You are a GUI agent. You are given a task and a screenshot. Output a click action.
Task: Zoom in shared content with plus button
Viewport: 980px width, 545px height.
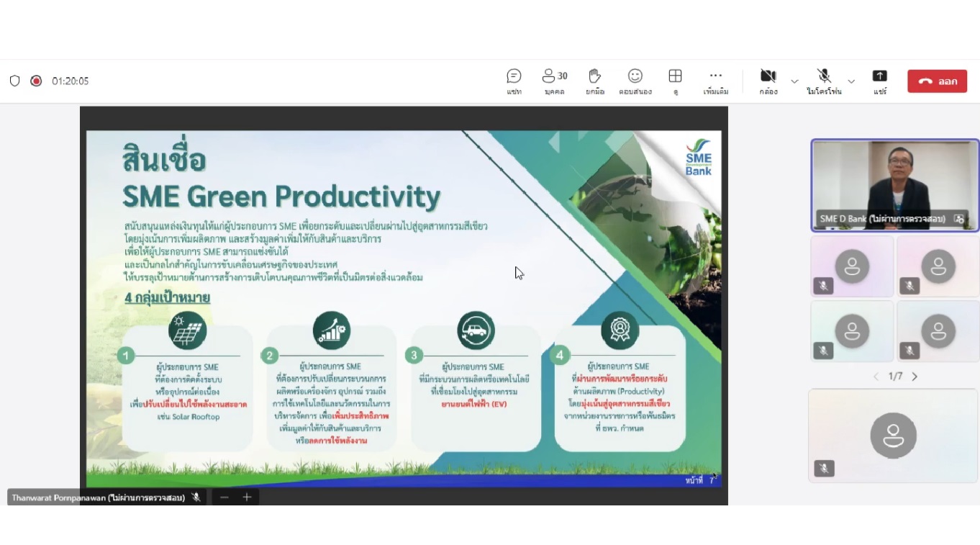247,497
